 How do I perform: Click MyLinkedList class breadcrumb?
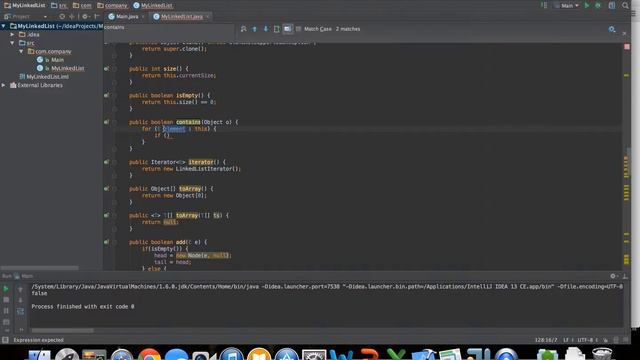153,5
